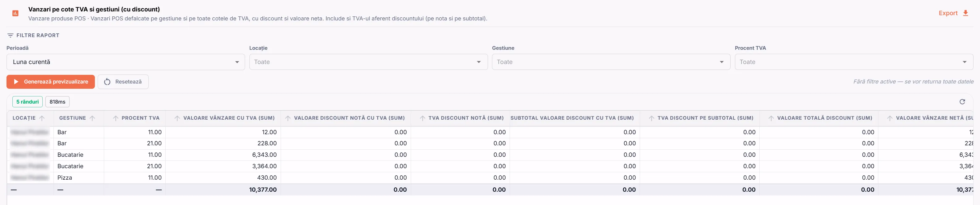Click the sort arrow next to LOCAȚIE
980x205 pixels.
click(x=42, y=118)
